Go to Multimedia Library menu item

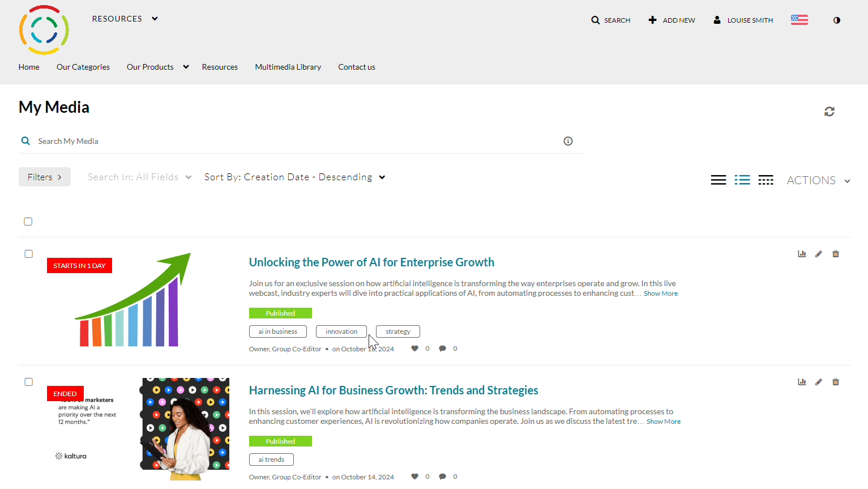pos(288,67)
